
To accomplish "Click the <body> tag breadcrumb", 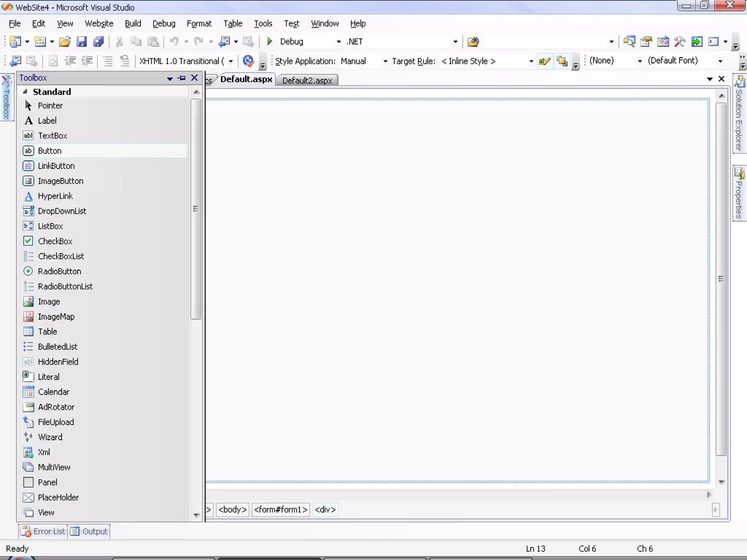I will click(232, 509).
